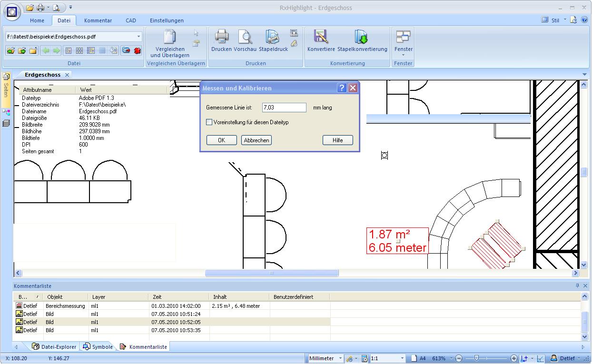Open the Vorschau print preview
Viewport: 592px width, 364px height.
[x=245, y=37]
